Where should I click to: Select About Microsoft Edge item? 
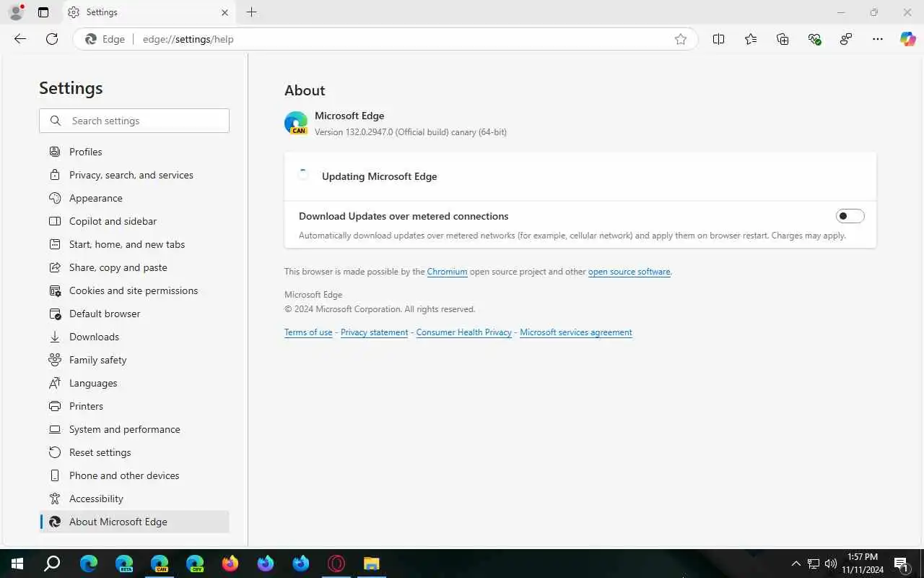134,522
